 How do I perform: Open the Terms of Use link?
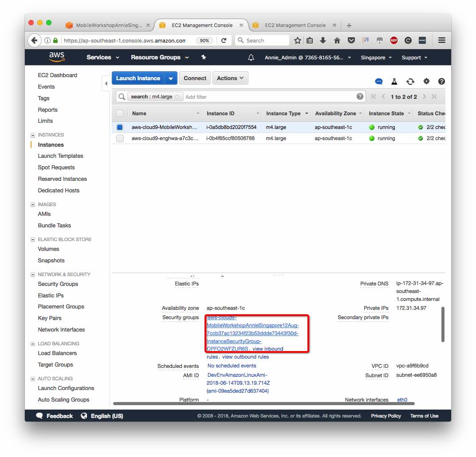pos(425,416)
